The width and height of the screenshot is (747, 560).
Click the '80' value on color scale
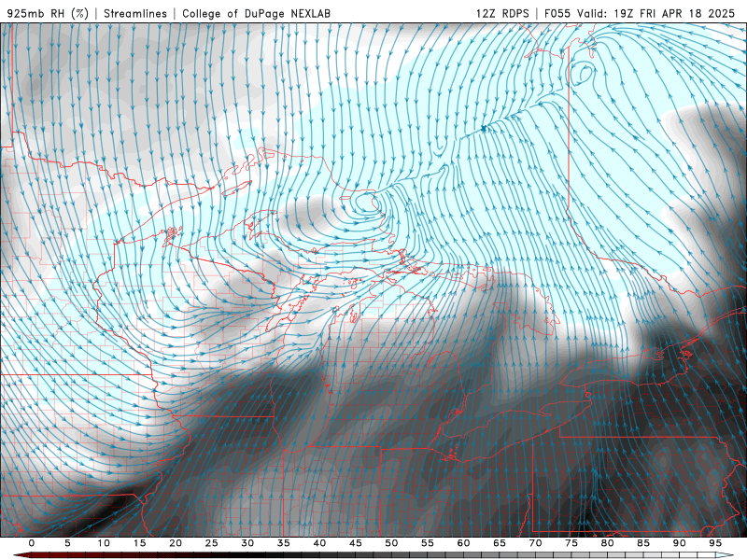[x=607, y=543]
